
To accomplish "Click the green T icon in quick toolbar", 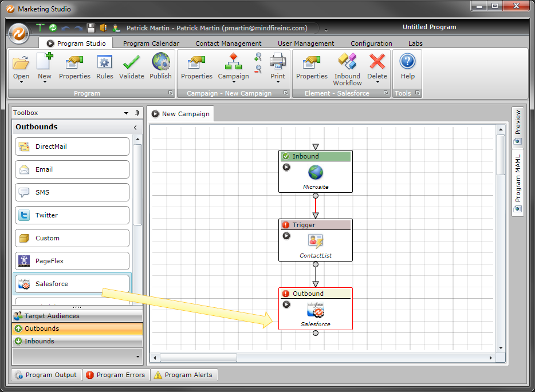I will [x=40, y=27].
